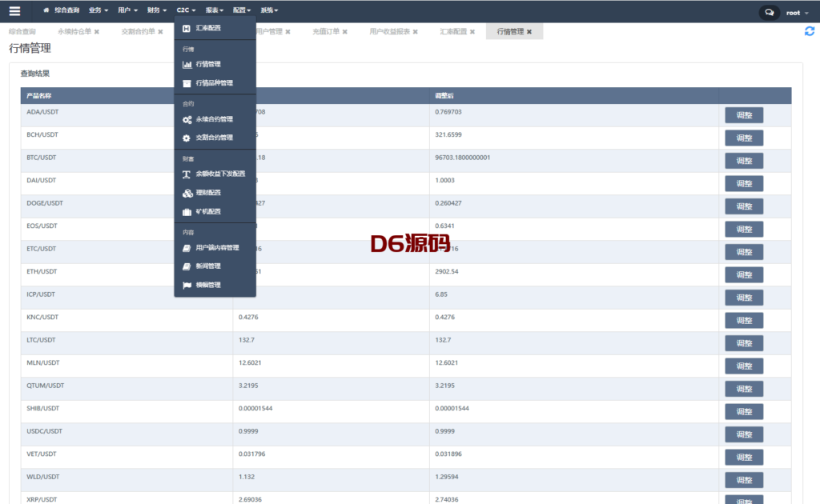Click 调整 button in WLD/USDT row

pyautogui.click(x=744, y=481)
